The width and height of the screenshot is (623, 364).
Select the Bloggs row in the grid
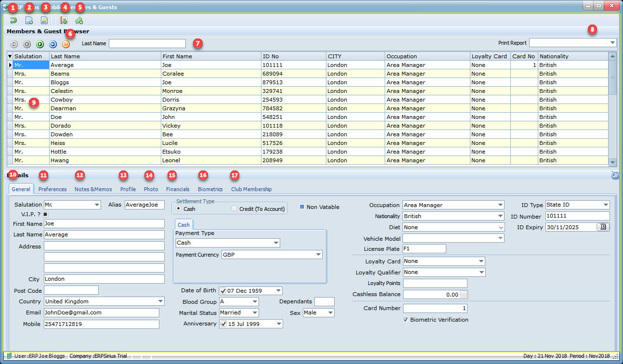(308, 82)
